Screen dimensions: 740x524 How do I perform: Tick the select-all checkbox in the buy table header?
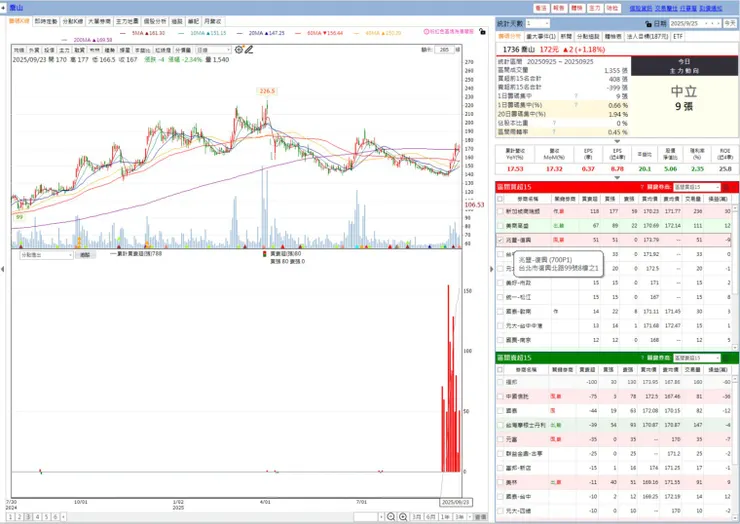click(x=500, y=199)
